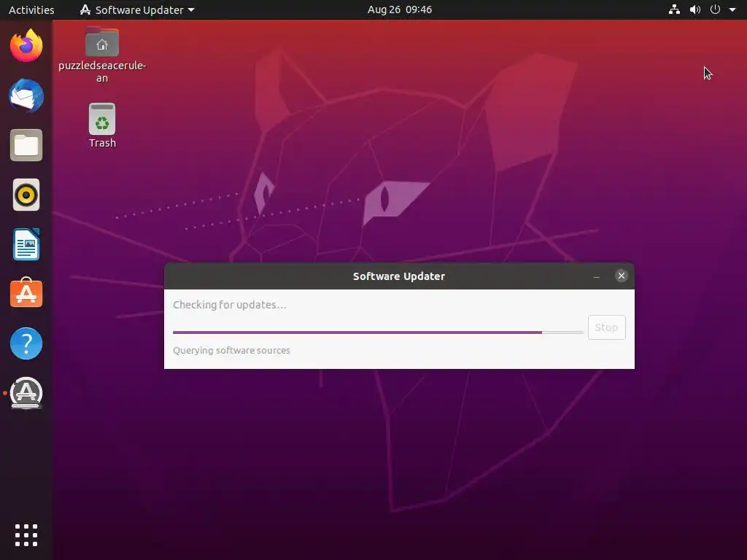Open volume icon in top bar
The image size is (747, 560).
[695, 9]
